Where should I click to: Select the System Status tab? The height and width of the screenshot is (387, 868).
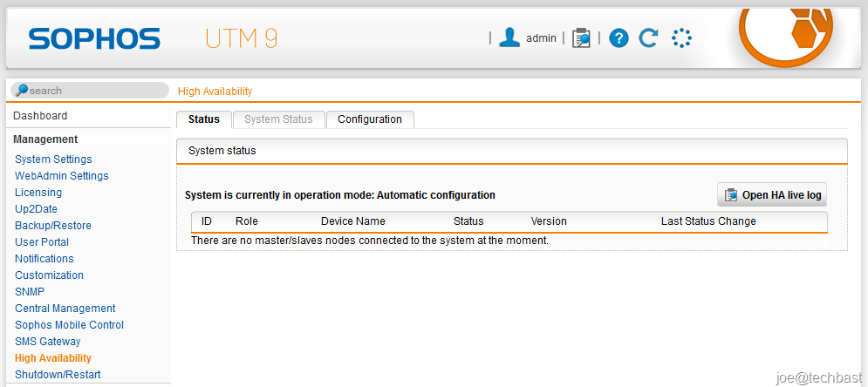click(278, 119)
